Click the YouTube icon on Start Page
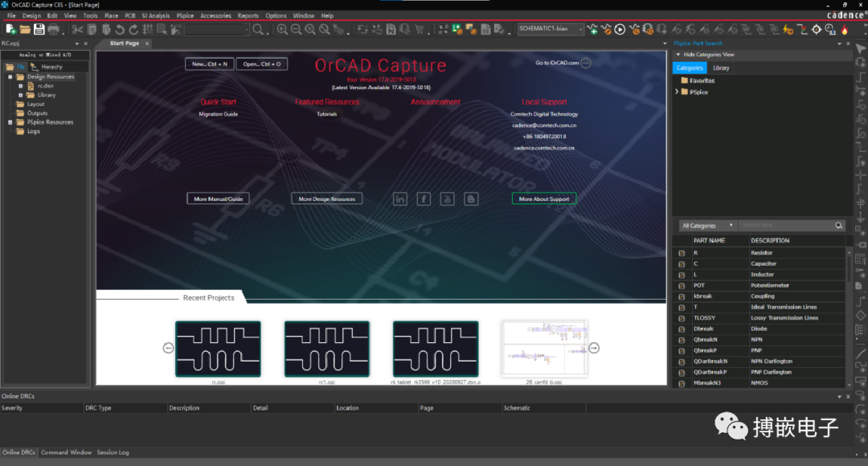 448,198
